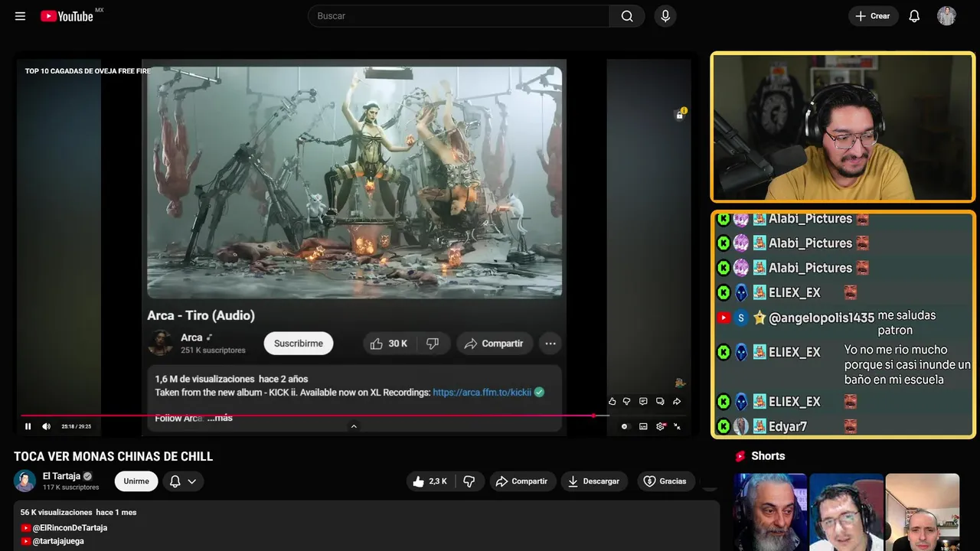Click the Arca channel avatar
This screenshot has width=980, height=551.
[x=160, y=343]
